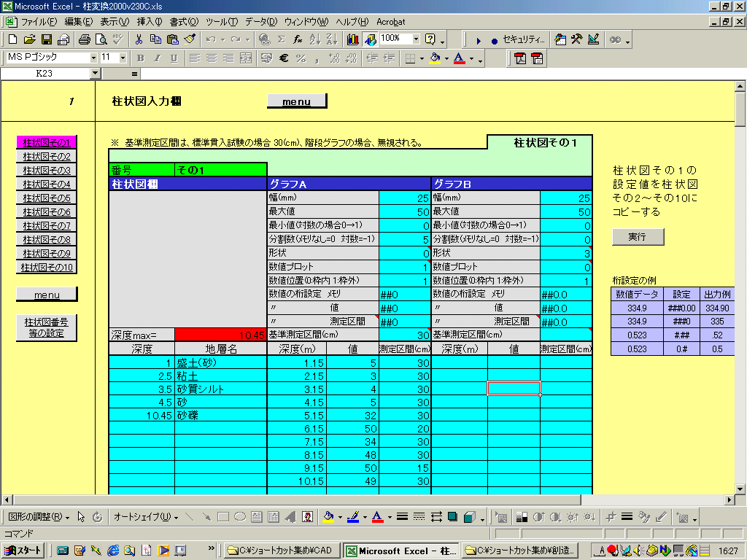Expand Font Color dropdown arrow in formatting toolbar

(x=472, y=58)
